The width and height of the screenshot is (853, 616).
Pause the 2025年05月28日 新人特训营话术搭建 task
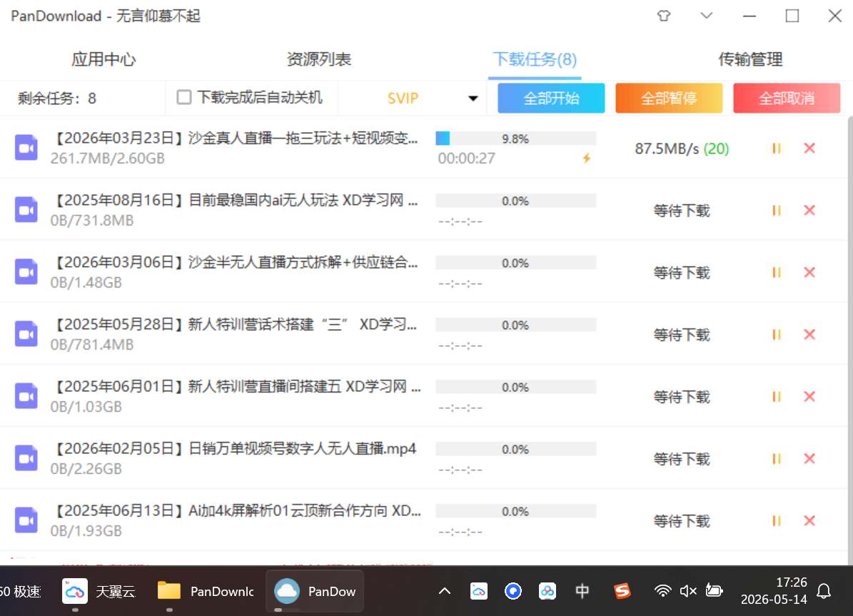click(777, 334)
